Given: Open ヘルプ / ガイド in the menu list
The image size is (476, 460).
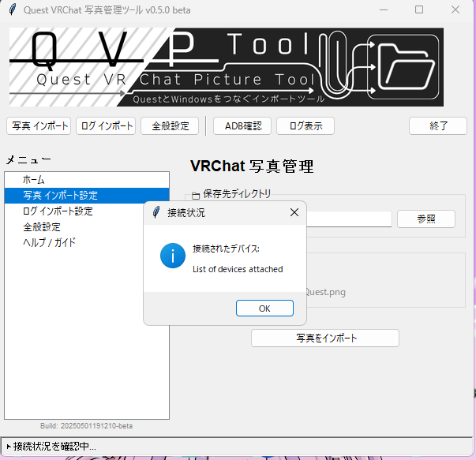Looking at the screenshot, I should (x=87, y=242).
